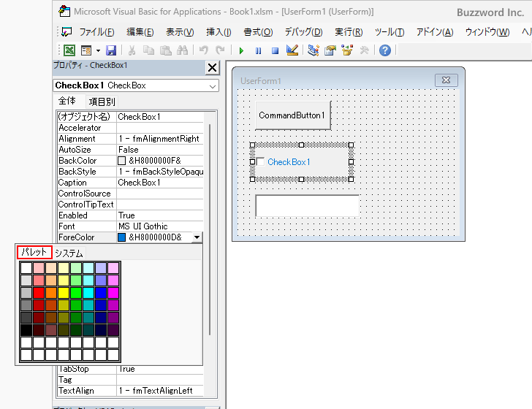The image size is (532, 409).
Task: Pick the yellow palette swatch
Action: pos(64,293)
